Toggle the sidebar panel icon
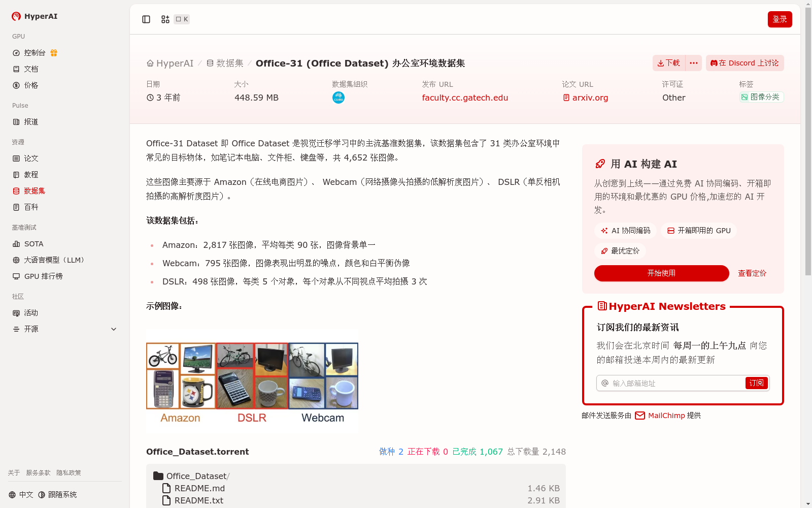The height and width of the screenshot is (508, 812). click(146, 19)
